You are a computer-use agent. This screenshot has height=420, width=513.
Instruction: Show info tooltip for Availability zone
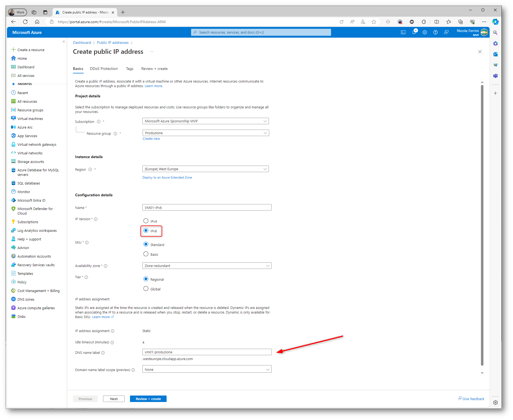pos(106,266)
